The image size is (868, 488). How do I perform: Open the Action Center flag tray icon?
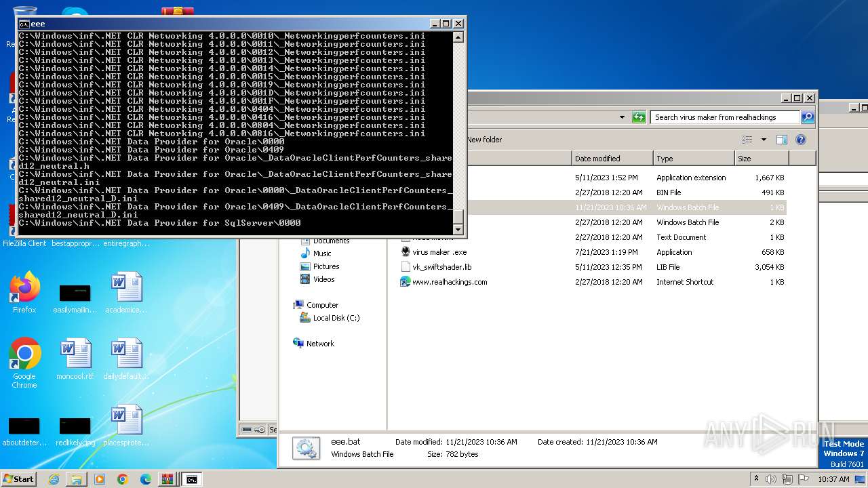click(804, 479)
